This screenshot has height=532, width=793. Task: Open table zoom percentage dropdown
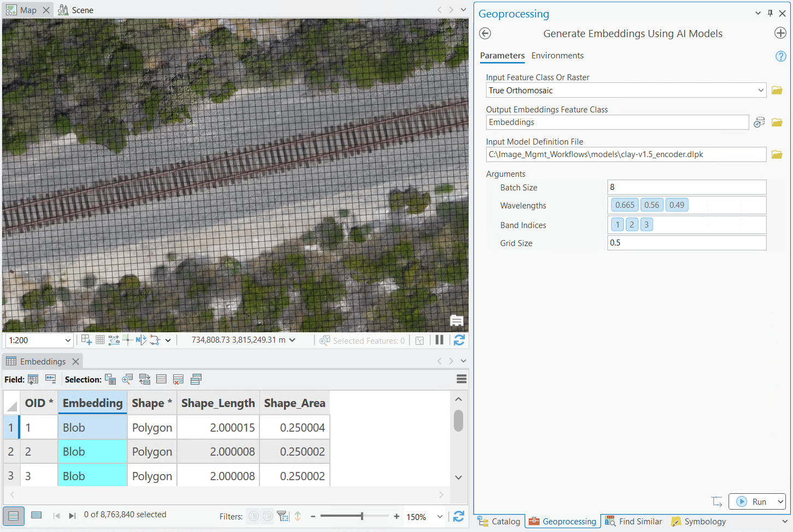coord(440,517)
